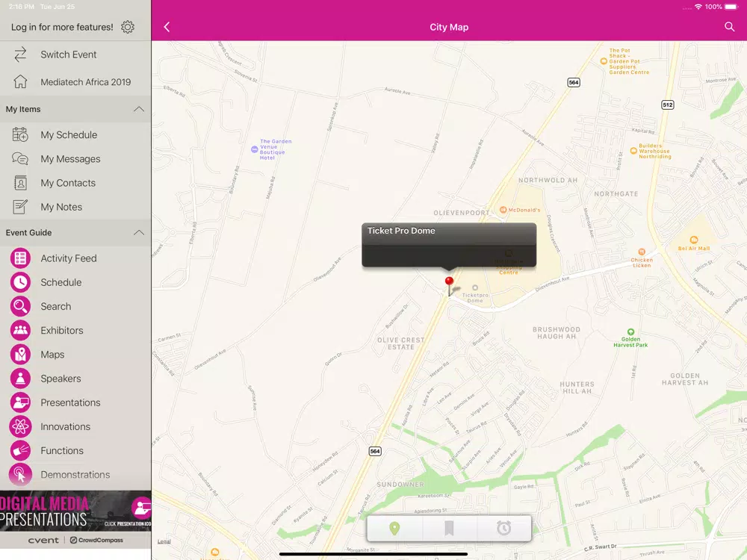Viewport: 747px width, 560px height.
Task: Tap McDonald's marker on map
Action: pyautogui.click(x=503, y=210)
